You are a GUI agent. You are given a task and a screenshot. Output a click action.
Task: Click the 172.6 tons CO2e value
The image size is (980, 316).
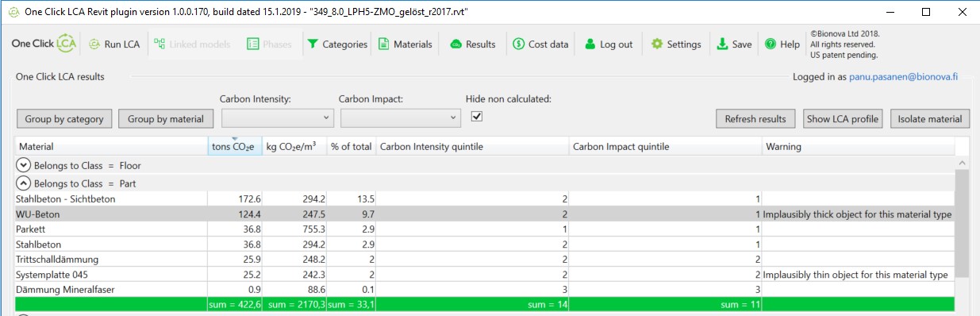[x=250, y=198]
